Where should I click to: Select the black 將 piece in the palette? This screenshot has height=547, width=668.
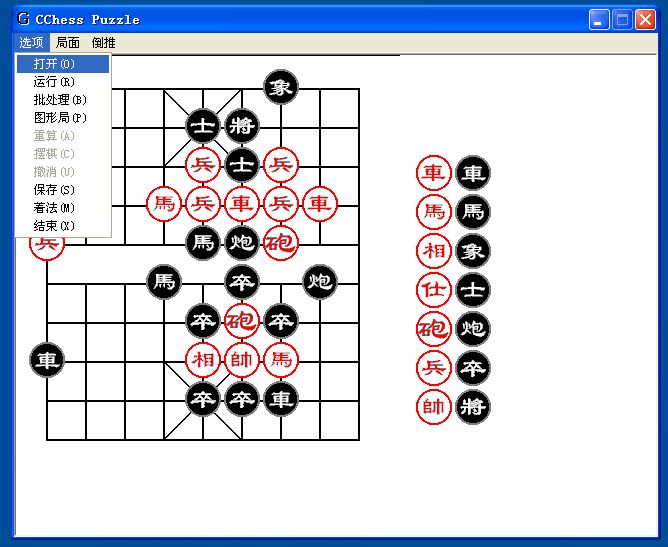(473, 407)
